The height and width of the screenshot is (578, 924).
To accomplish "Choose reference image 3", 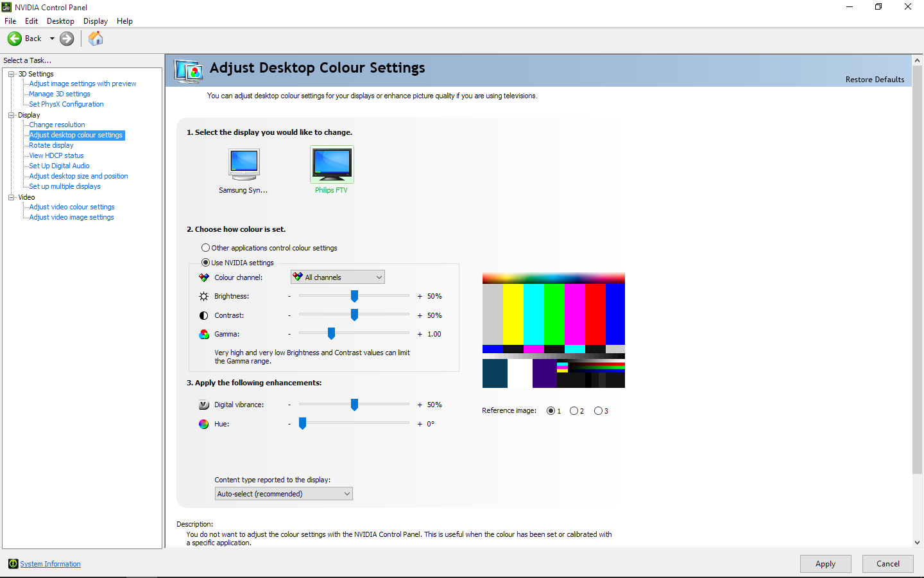I will pos(598,410).
